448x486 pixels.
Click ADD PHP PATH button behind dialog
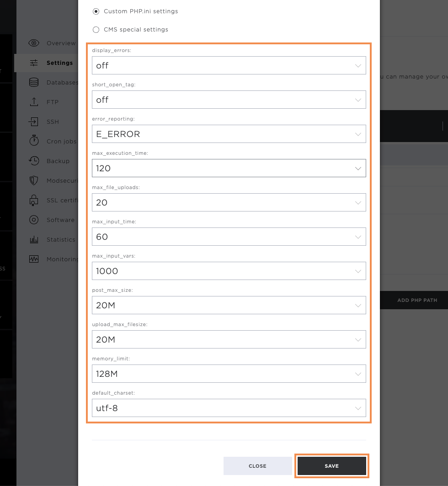click(414, 300)
